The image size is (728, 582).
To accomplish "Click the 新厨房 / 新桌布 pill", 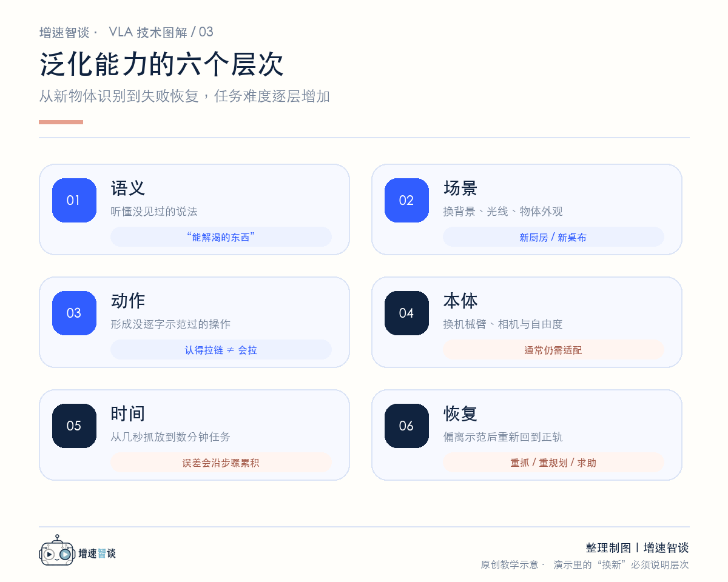I will 553,237.
